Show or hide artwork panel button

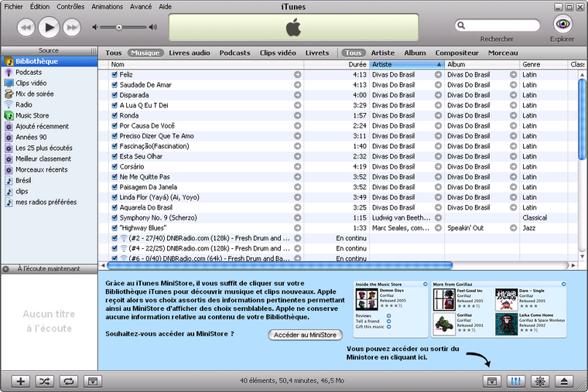tap(93, 381)
